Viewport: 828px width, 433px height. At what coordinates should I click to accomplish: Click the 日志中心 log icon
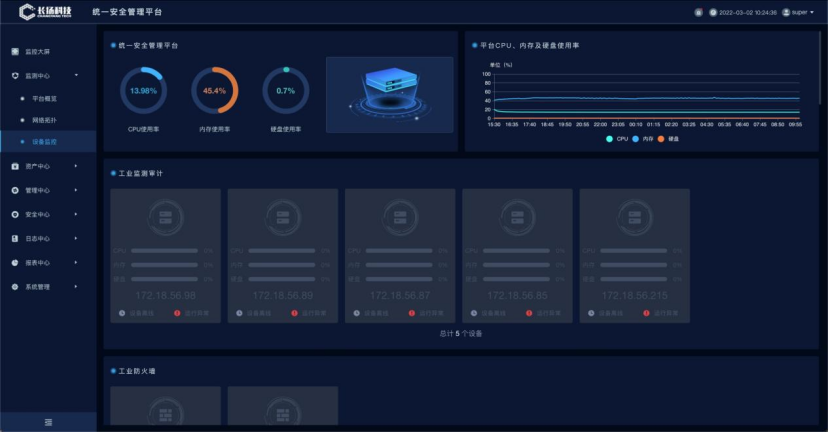pyautogui.click(x=15, y=239)
